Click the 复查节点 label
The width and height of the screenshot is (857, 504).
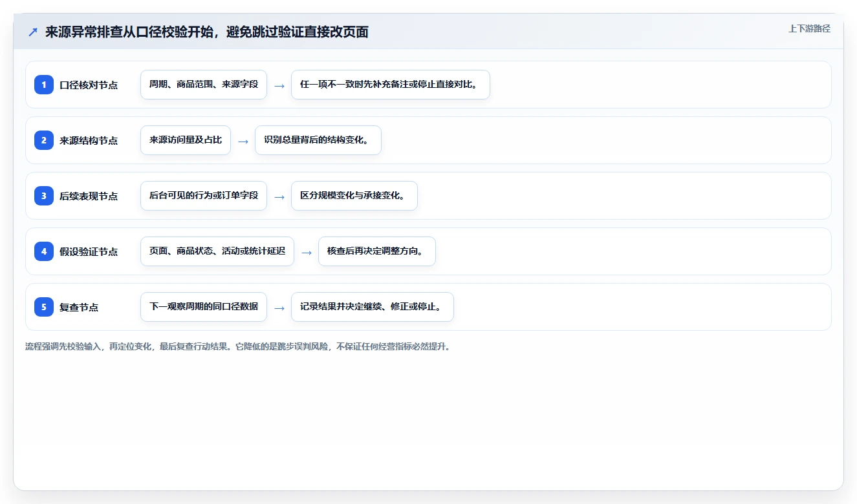79,307
